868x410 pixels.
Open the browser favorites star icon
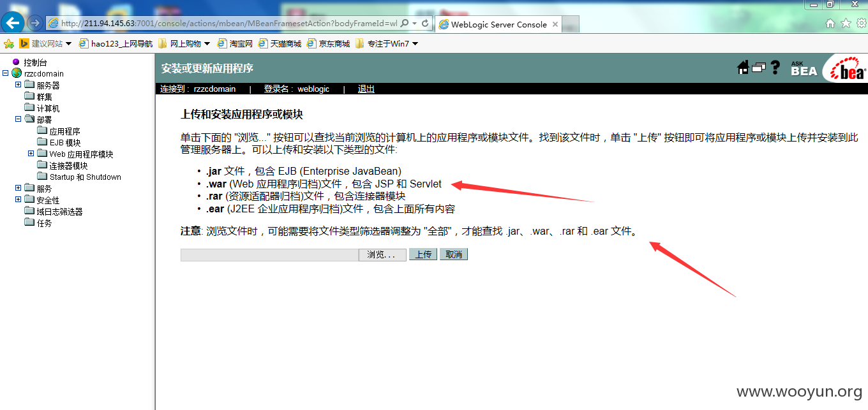click(846, 23)
